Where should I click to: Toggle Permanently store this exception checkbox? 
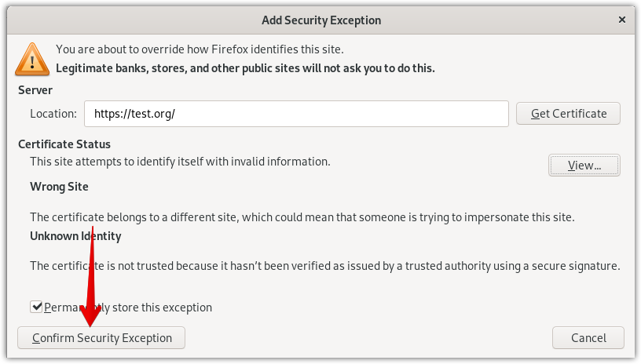pyautogui.click(x=36, y=307)
